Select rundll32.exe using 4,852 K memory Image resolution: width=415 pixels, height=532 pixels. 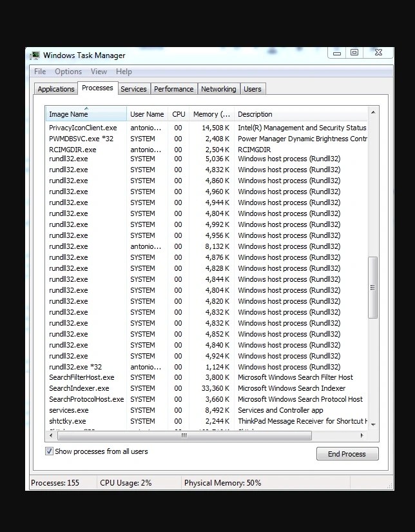[207, 334]
